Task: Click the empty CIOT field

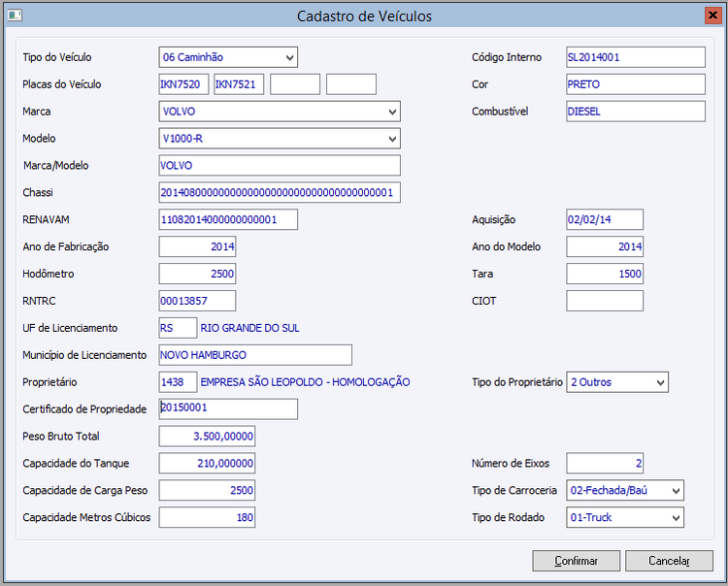Action: [604, 301]
